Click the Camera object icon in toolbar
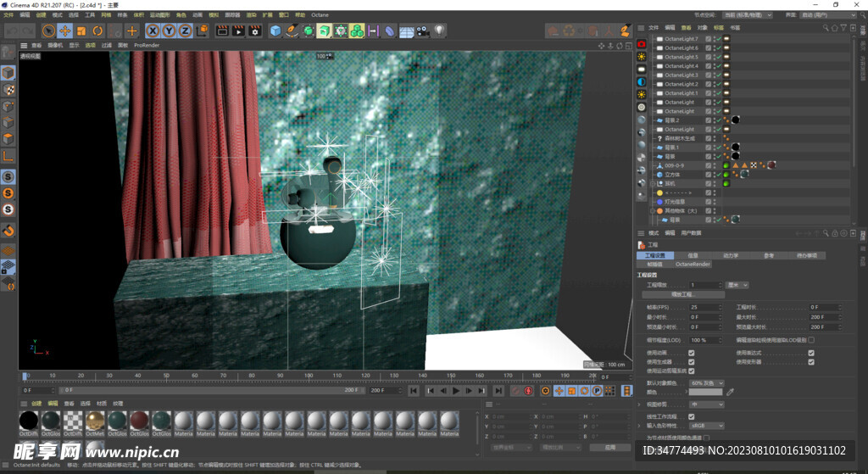The width and height of the screenshot is (868, 474). pos(423,31)
